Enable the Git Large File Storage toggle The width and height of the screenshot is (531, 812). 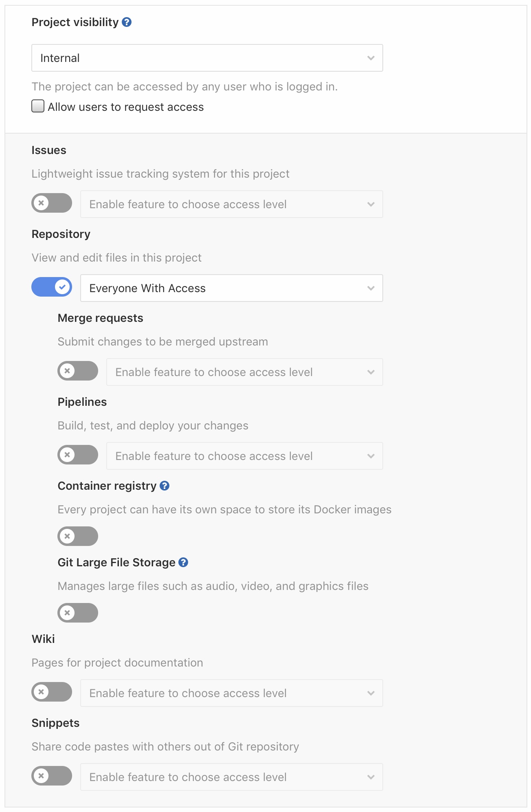[x=78, y=612]
